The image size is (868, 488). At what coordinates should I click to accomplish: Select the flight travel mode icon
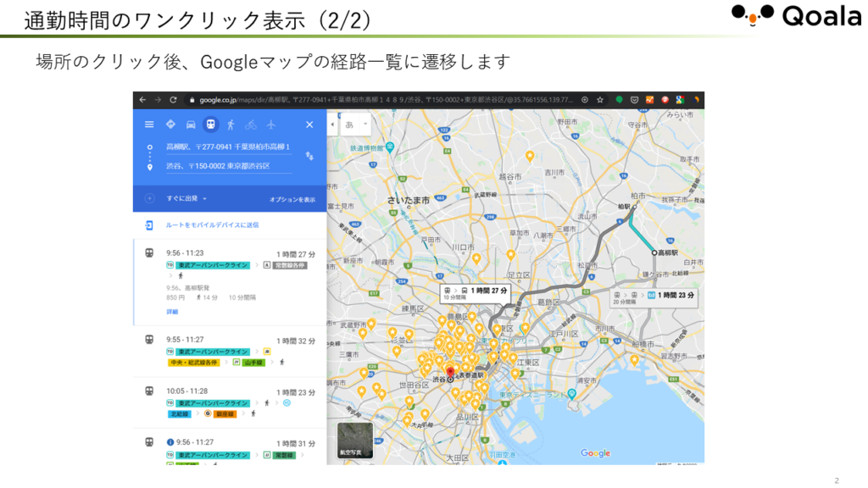pos(270,125)
